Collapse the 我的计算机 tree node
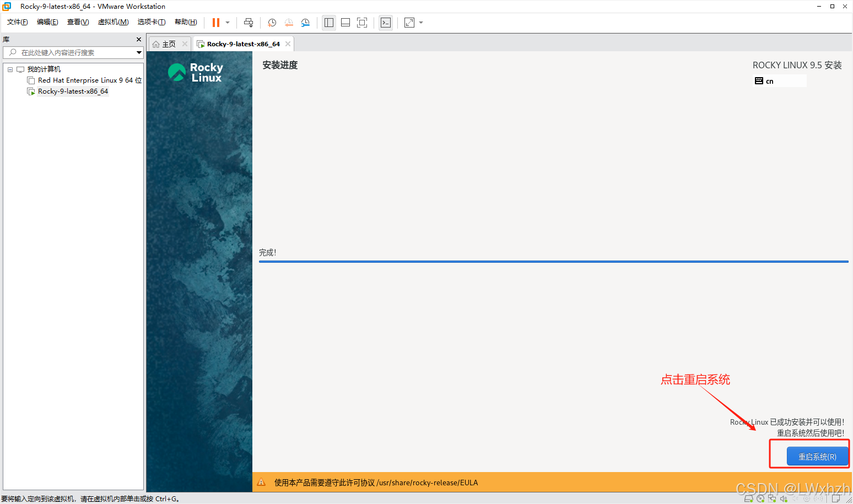The width and height of the screenshot is (853, 504). (x=10, y=69)
